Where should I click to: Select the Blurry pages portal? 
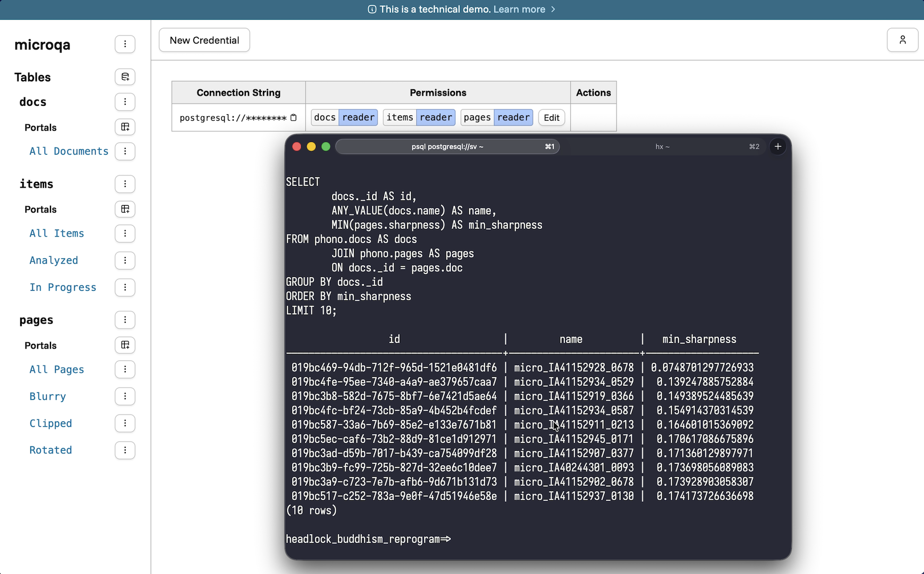click(47, 396)
